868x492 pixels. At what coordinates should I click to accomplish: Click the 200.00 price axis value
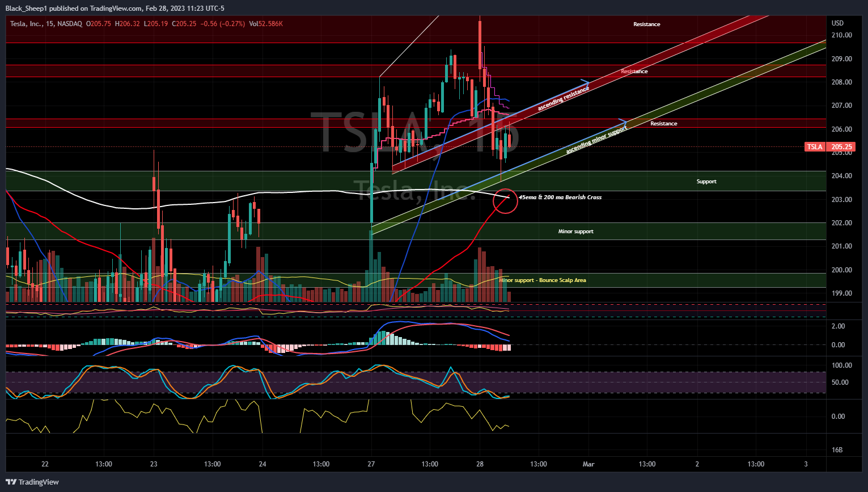coord(842,270)
